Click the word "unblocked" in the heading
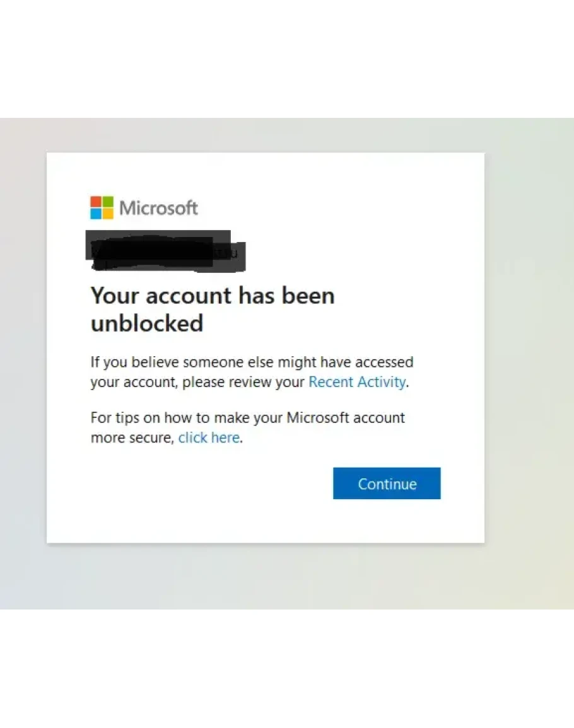The image size is (574, 728). point(147,323)
